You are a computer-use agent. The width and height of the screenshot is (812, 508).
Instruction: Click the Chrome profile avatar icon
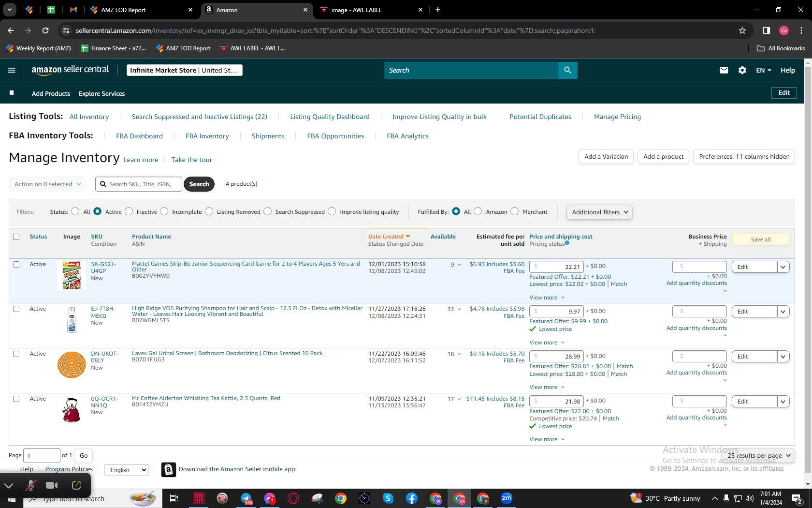tap(784, 30)
